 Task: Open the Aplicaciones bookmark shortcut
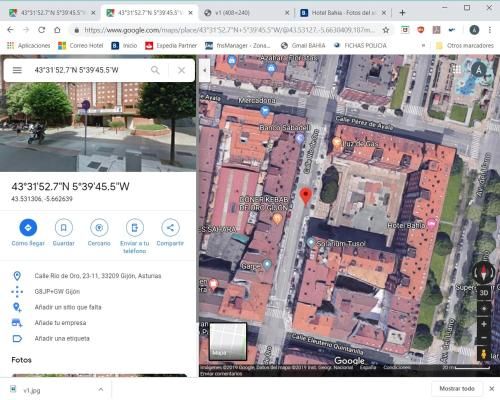(29, 45)
